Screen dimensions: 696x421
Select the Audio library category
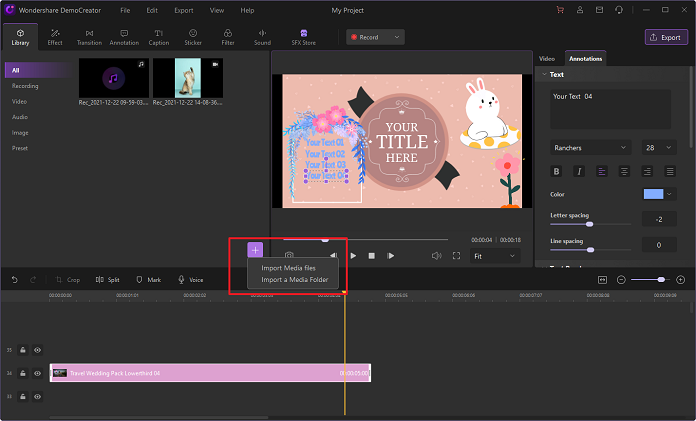[20, 117]
